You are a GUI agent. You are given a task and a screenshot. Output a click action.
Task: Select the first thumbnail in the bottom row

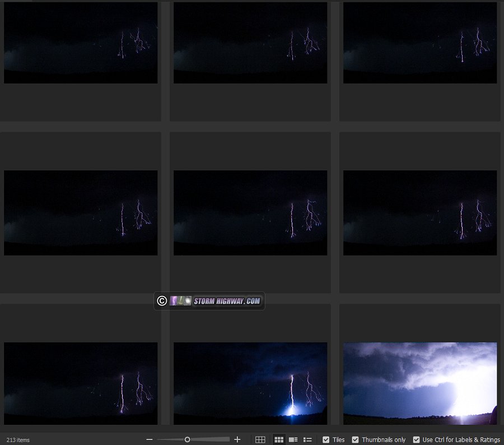[x=81, y=383]
